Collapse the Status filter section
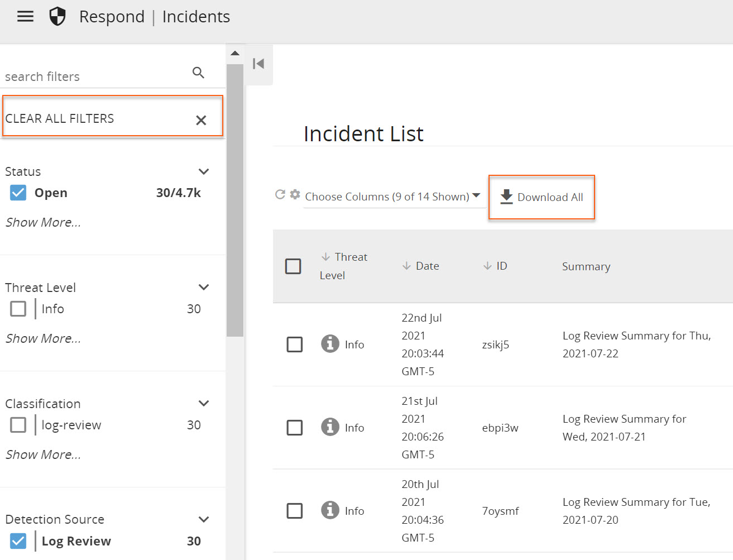This screenshot has height=560, width=733. (204, 171)
